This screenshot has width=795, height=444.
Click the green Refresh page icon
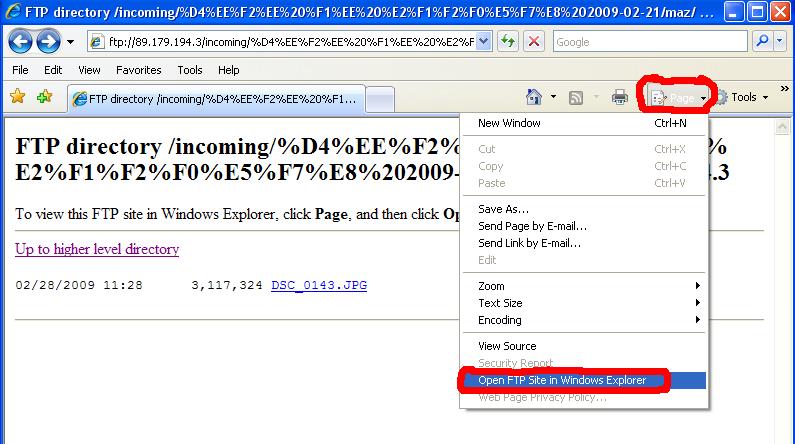coord(509,42)
